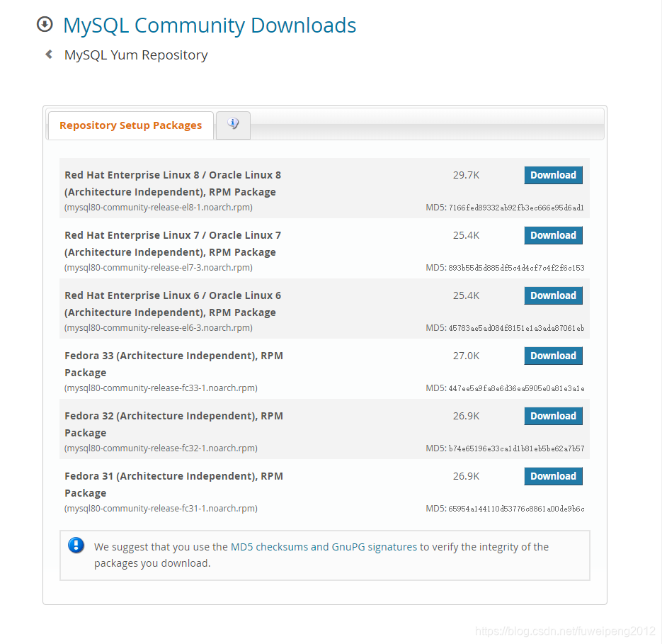
Task: Click the Fedora 31 package title
Action: pyautogui.click(x=173, y=485)
